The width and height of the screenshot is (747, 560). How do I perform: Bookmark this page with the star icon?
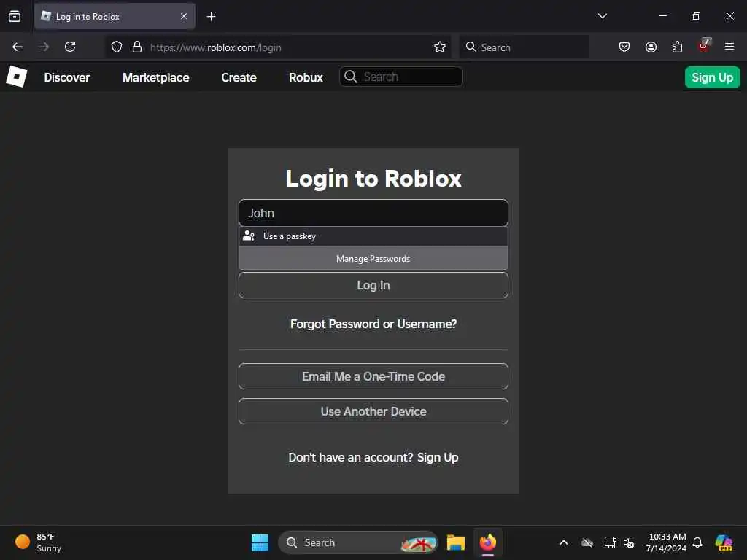pos(440,47)
